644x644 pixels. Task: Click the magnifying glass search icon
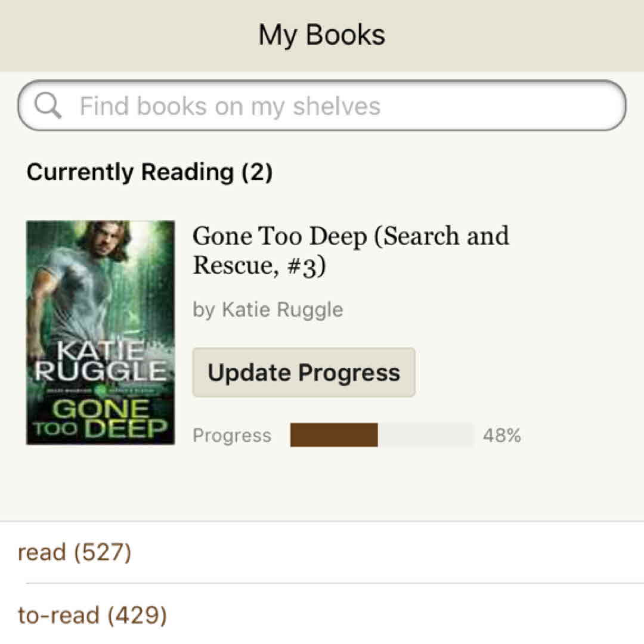[48, 106]
